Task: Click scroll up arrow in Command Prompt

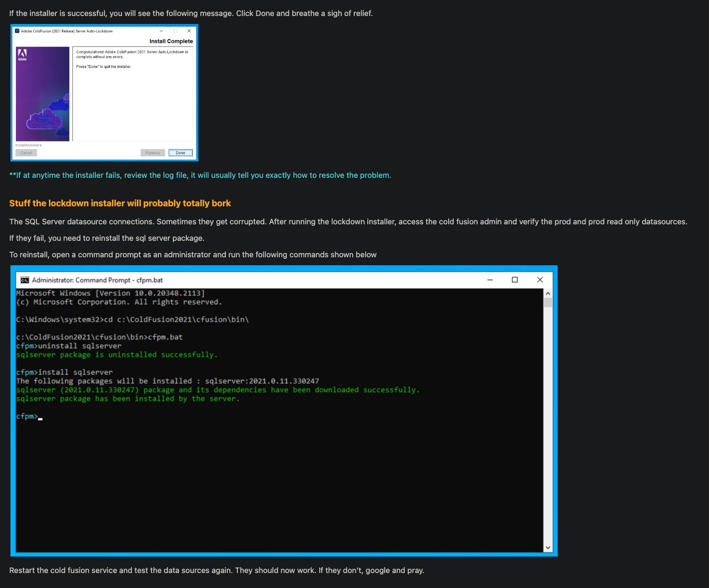Action: coord(548,293)
